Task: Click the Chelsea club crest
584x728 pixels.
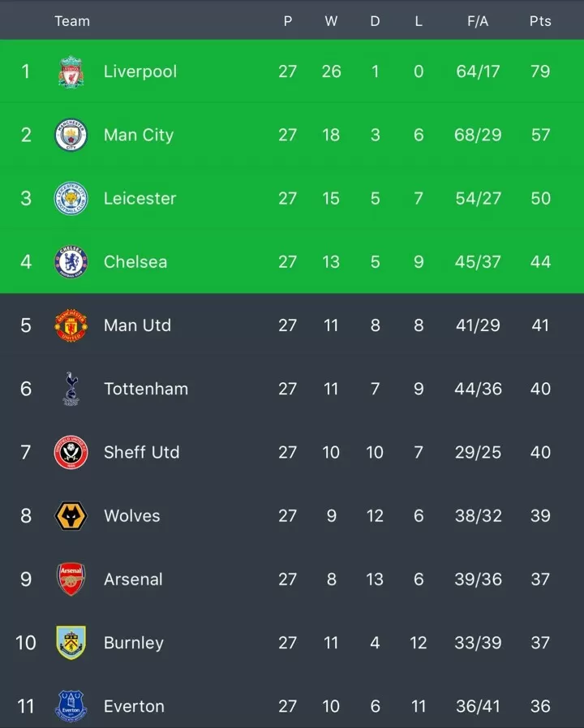Action: point(71,262)
